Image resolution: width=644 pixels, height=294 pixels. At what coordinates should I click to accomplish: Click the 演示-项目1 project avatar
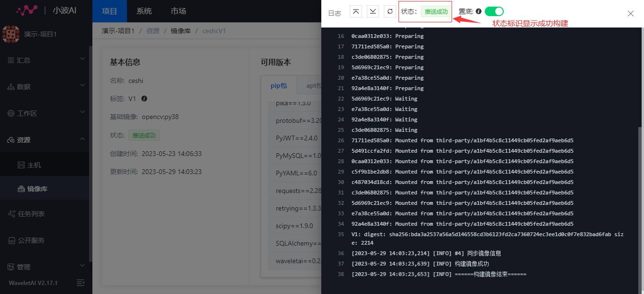click(x=11, y=34)
